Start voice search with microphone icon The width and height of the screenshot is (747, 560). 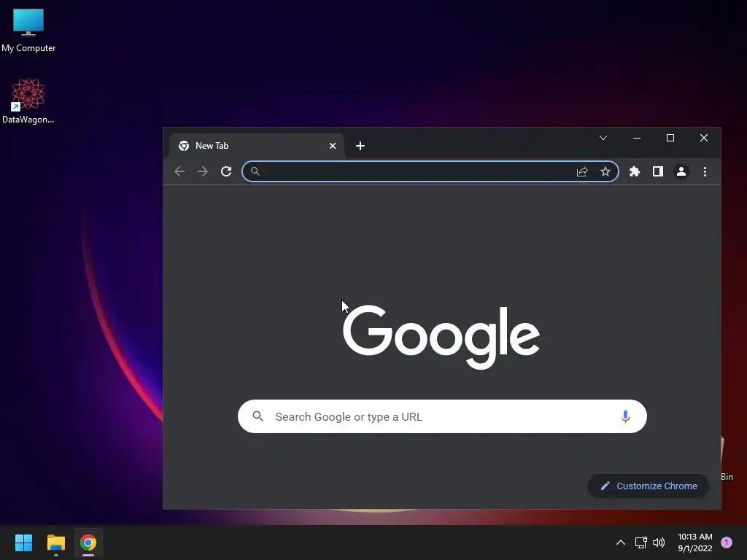[625, 416]
